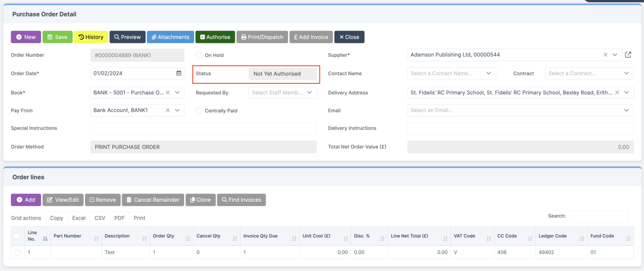This screenshot has height=271, width=644.
Task: Find Invoices for the order lines
Action: [241, 200]
